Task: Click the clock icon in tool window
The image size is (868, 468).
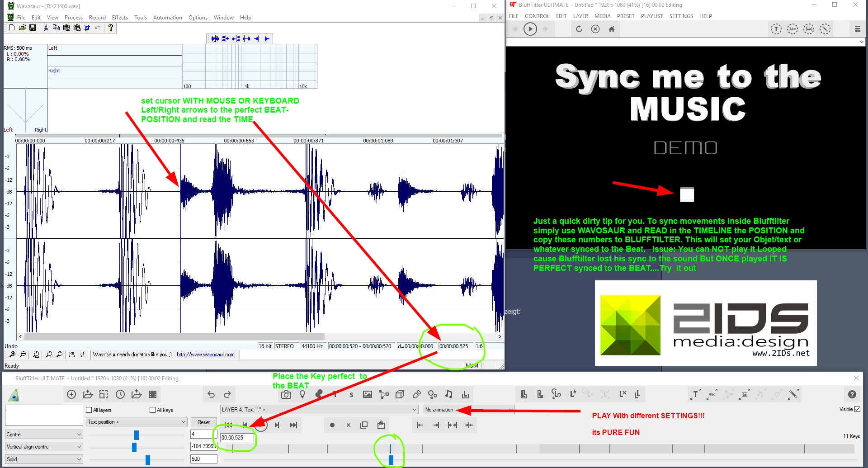Action: pyautogui.click(x=120, y=394)
